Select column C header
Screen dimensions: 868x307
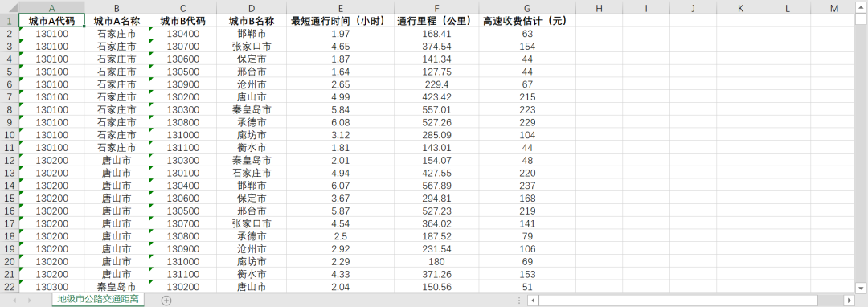[182, 8]
